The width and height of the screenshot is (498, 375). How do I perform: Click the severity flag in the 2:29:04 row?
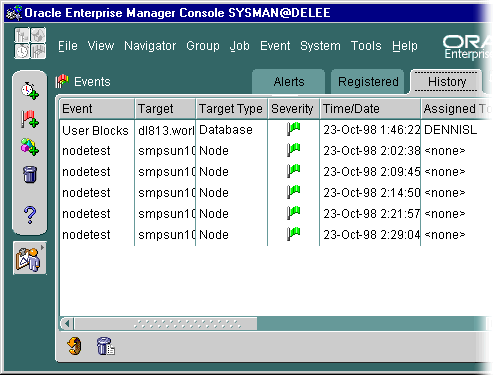tap(293, 234)
